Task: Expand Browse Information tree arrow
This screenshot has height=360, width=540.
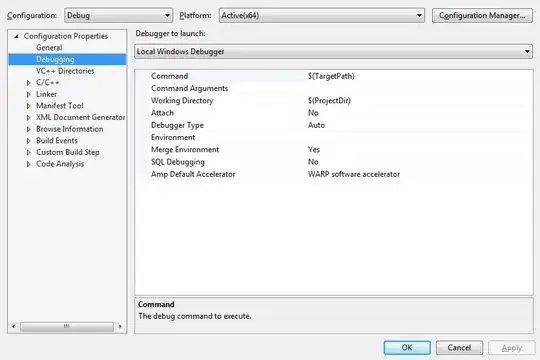Action: [29, 129]
